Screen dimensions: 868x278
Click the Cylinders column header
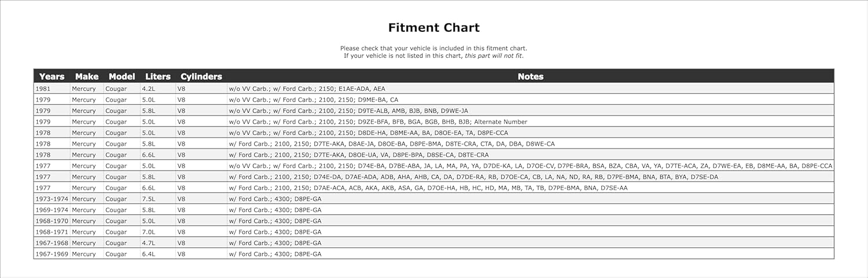coord(201,76)
